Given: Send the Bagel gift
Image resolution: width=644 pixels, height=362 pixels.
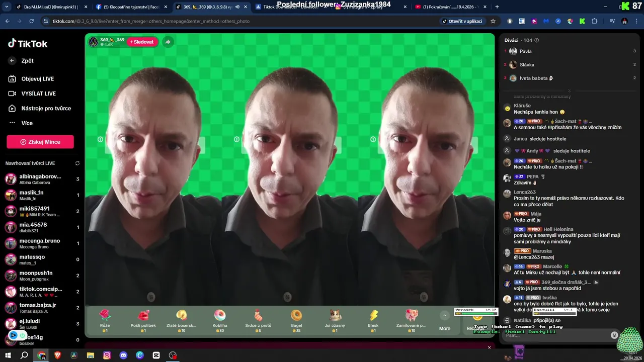Looking at the screenshot, I should [x=296, y=320].
